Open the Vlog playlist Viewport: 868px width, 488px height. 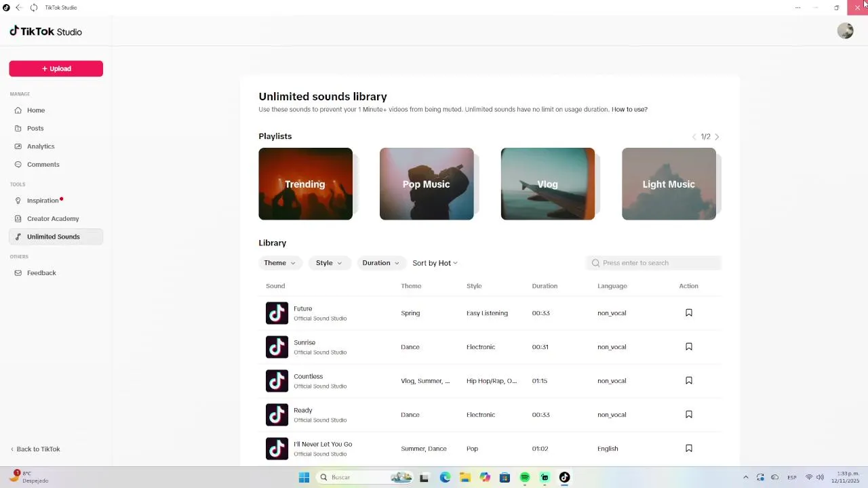coord(547,184)
